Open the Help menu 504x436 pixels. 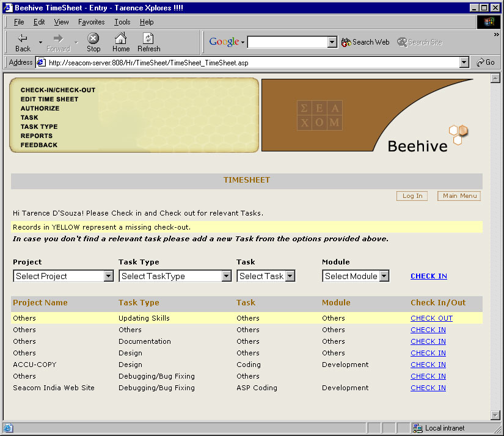tap(147, 22)
